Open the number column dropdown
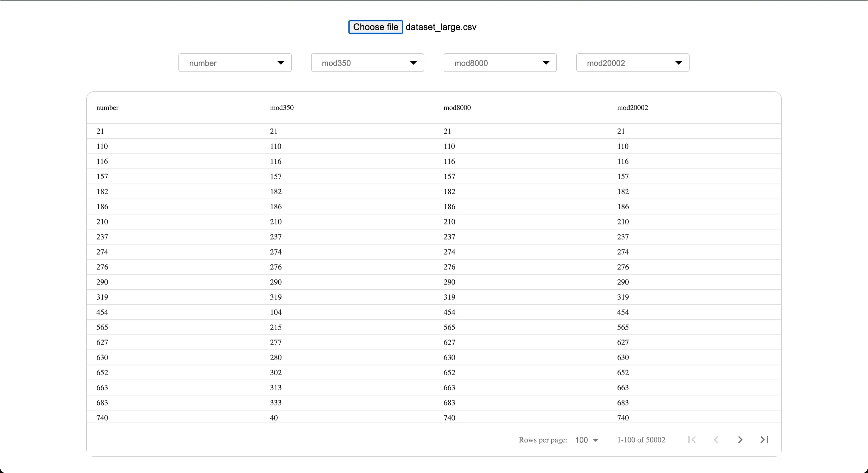The image size is (868, 473). tap(235, 63)
